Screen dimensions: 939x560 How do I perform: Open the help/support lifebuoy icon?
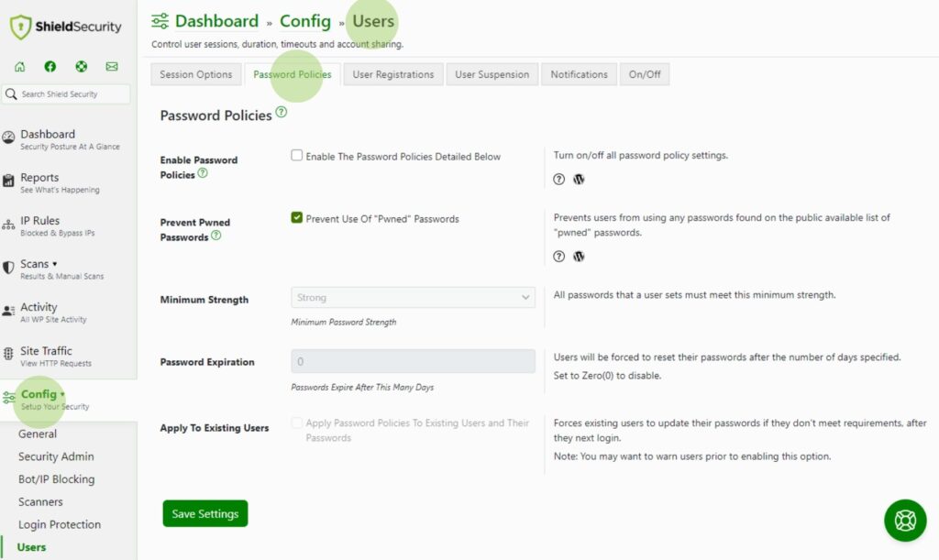[x=81, y=66]
